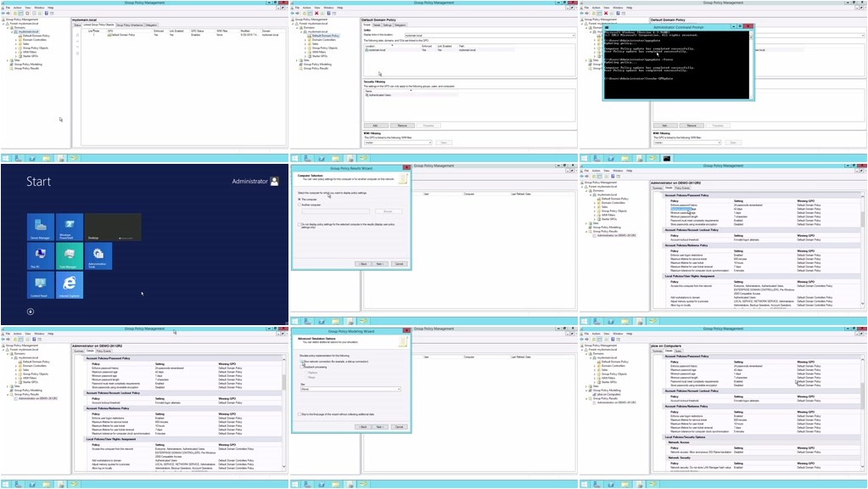Collapse Group Policy Modeling in the jdoe on Computers window tree

[x=586, y=391]
